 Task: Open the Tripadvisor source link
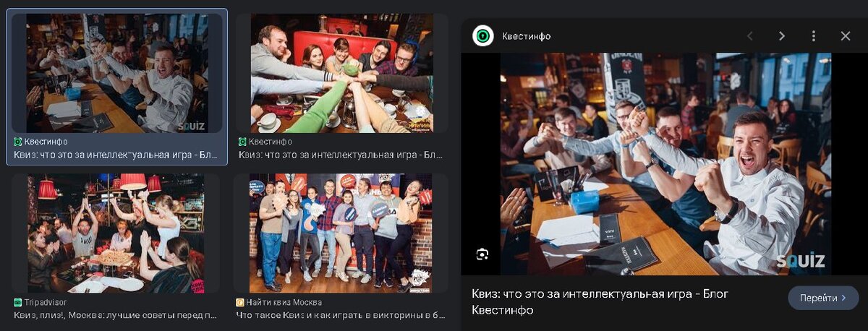[x=46, y=302]
